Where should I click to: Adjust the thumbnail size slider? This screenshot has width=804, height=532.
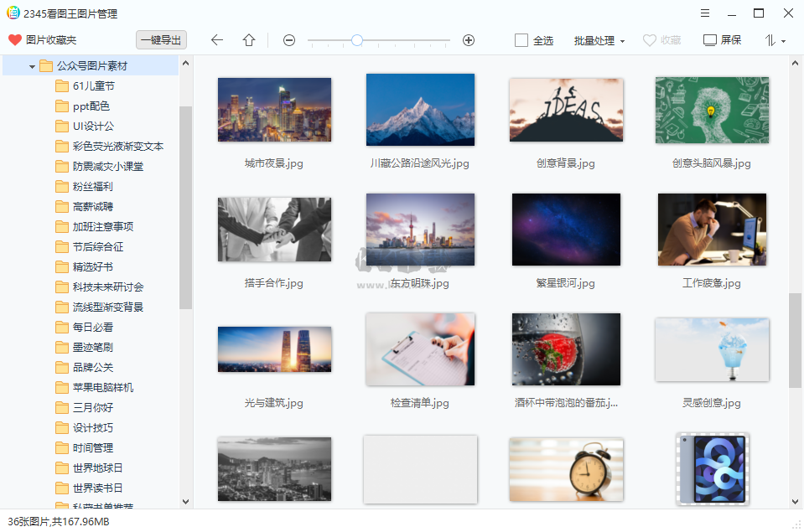pos(357,39)
